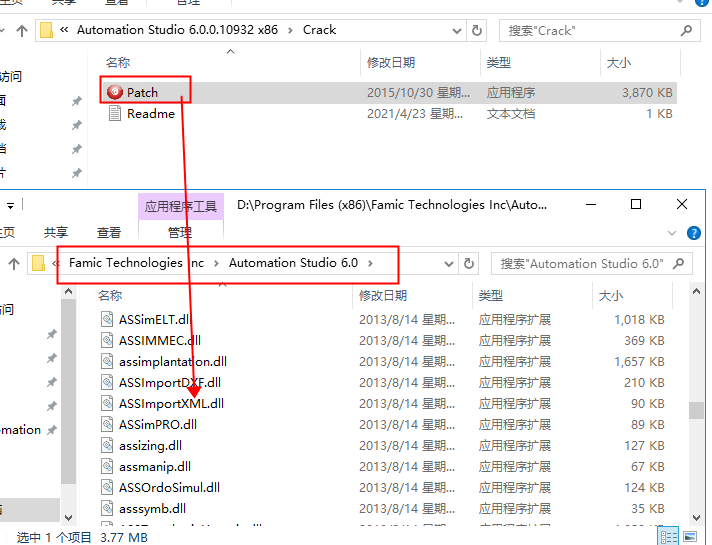Click the 3,870 KB size cell
The width and height of the screenshot is (712, 545).
647,93
